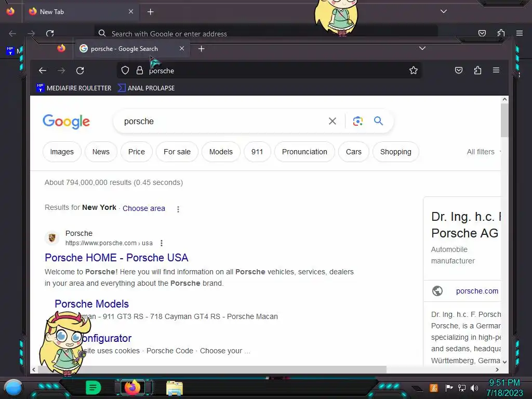This screenshot has height=399, width=532.
Task: Open the background window's hamburger menu
Action: 520,33
